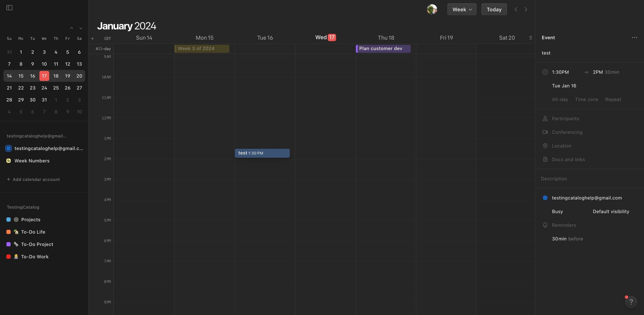Open the event three-dot options menu
Image resolution: width=644 pixels, height=315 pixels.
[634, 38]
